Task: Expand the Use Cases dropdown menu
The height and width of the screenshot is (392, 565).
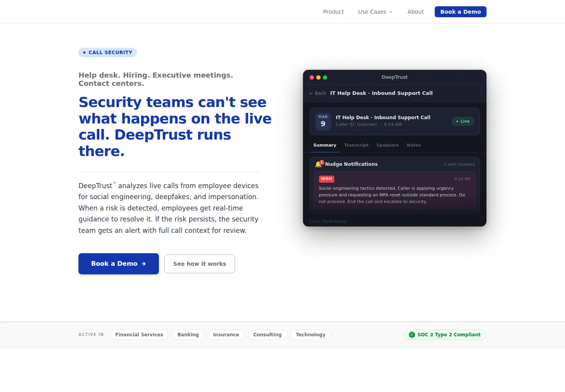Action: click(375, 12)
